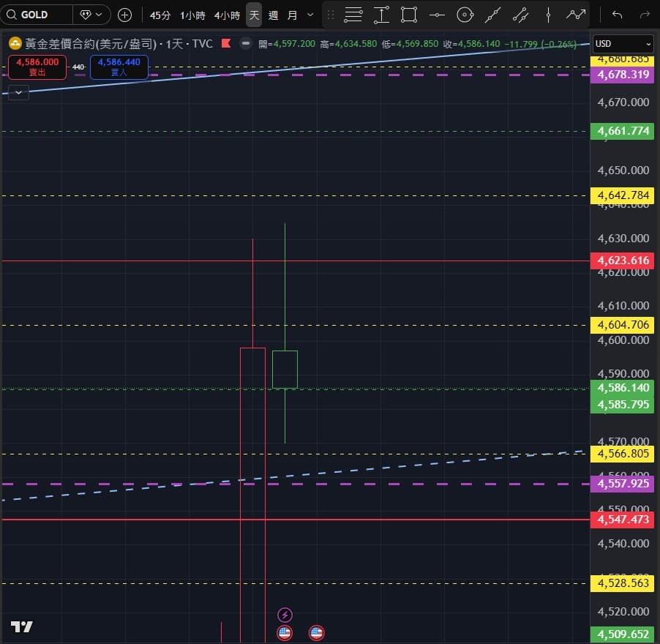The image size is (660, 644).
Task: Open symbol search for GOLD
Action: point(36,15)
